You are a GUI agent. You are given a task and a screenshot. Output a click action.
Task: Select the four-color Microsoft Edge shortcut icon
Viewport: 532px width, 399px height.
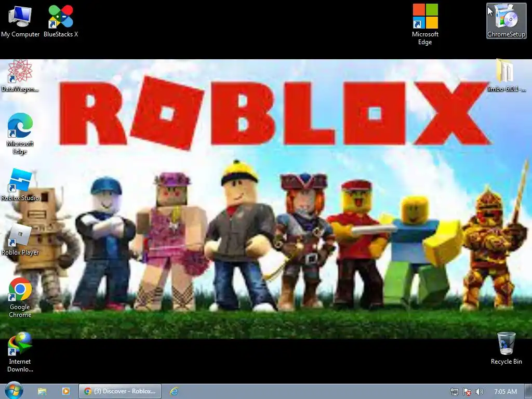point(425,24)
